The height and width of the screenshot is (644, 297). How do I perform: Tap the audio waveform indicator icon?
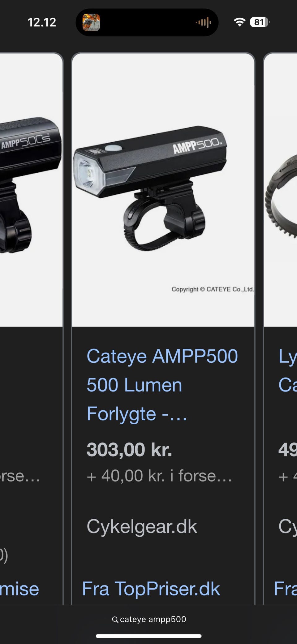(x=204, y=22)
